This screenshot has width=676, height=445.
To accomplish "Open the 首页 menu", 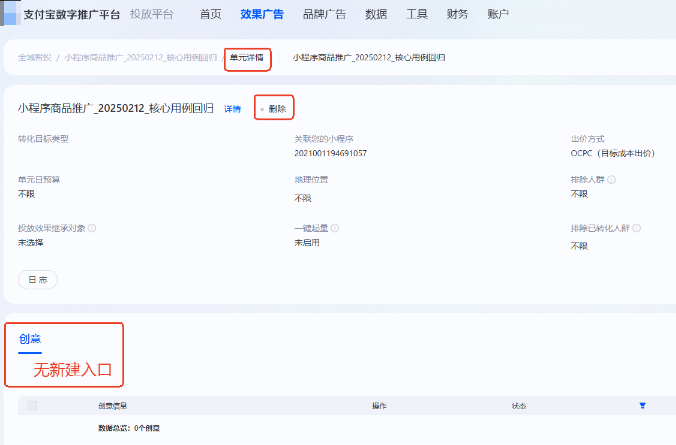I will 210,14.
